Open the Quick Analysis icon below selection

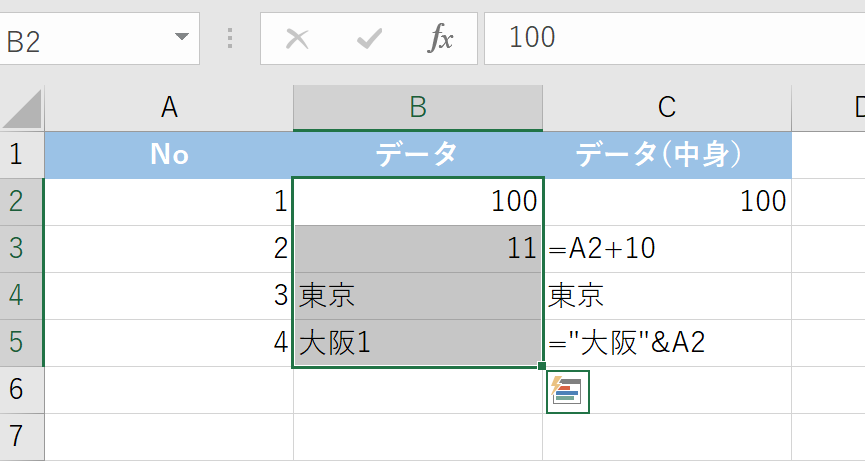pyautogui.click(x=567, y=391)
